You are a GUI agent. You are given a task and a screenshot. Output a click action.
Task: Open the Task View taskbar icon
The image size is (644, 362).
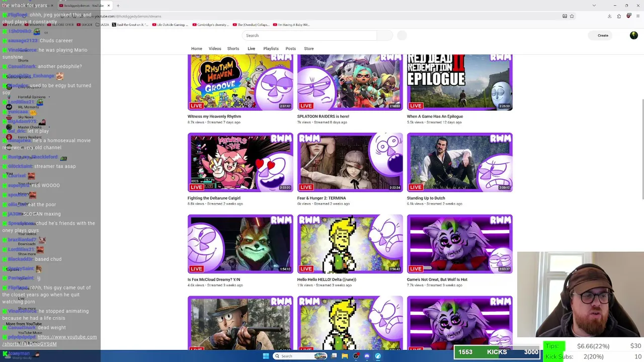(x=334, y=356)
